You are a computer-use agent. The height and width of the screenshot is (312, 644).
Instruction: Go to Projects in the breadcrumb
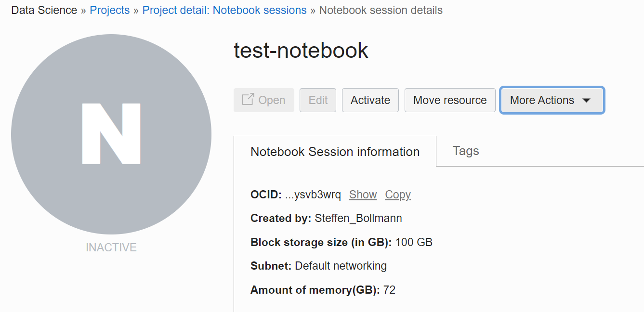pyautogui.click(x=110, y=10)
